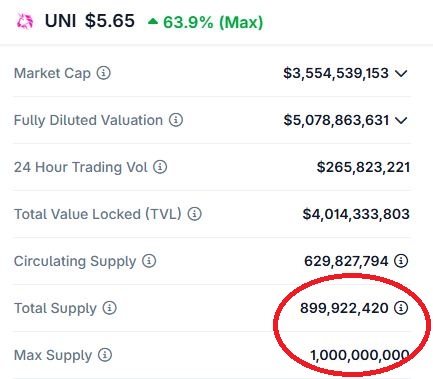
Task: Click the TVL value $4,014,333,803
Action: click(x=356, y=214)
